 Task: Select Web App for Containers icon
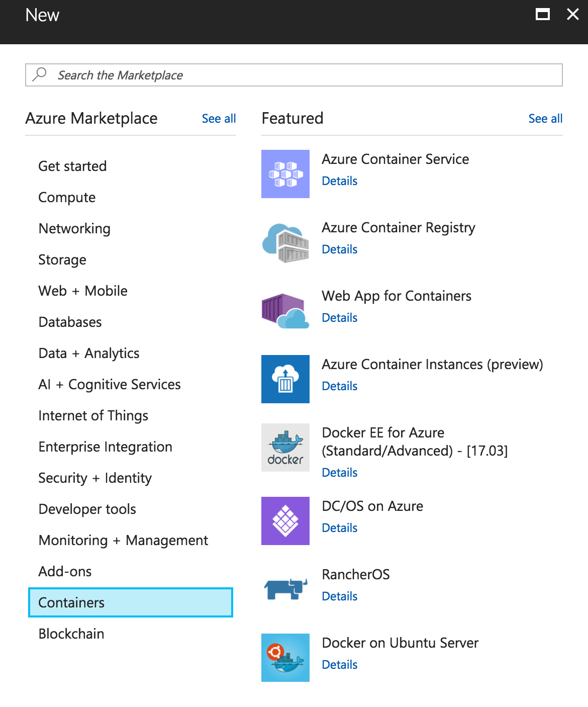click(285, 311)
